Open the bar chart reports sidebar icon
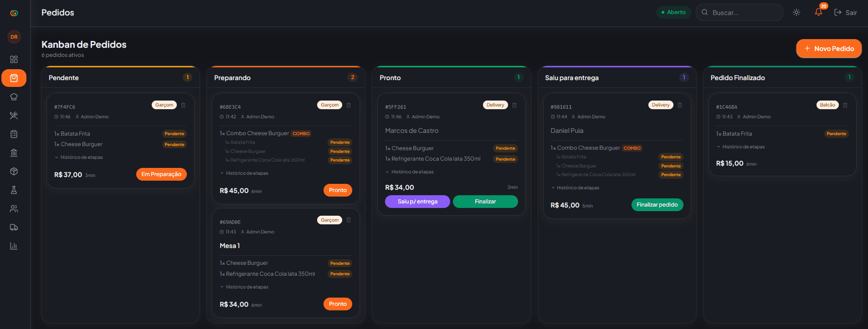The height and width of the screenshot is (329, 868). pos(14,246)
